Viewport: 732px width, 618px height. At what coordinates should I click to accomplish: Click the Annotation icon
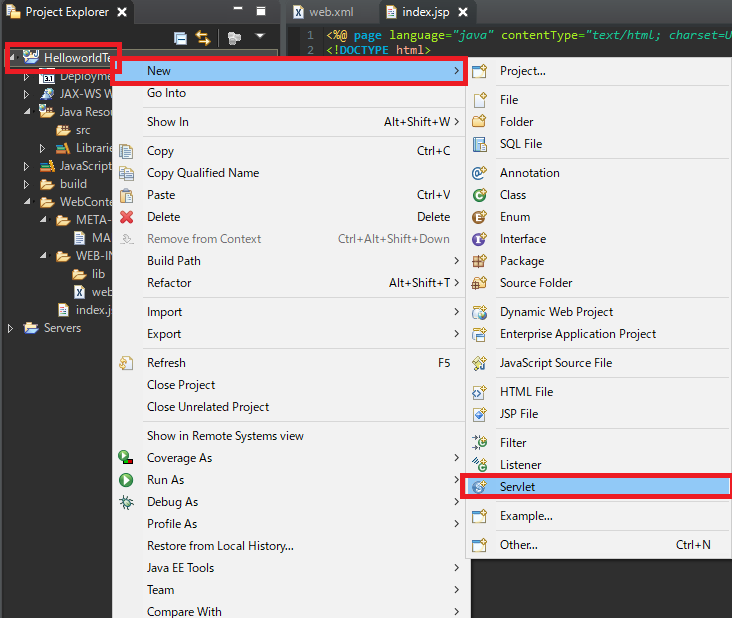coord(479,173)
